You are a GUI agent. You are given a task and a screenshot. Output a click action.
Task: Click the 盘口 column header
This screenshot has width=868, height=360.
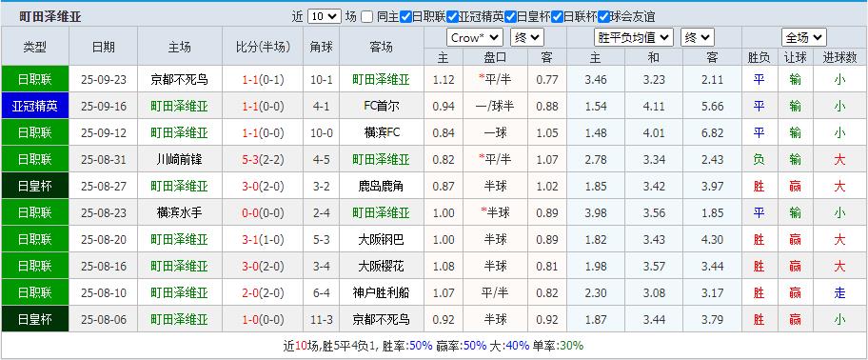(x=495, y=57)
